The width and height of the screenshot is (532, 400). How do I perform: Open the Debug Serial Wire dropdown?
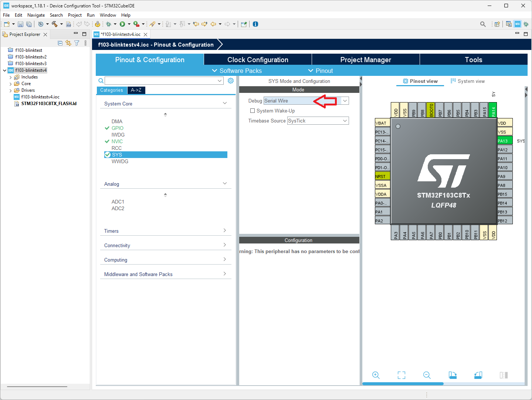[344, 100]
